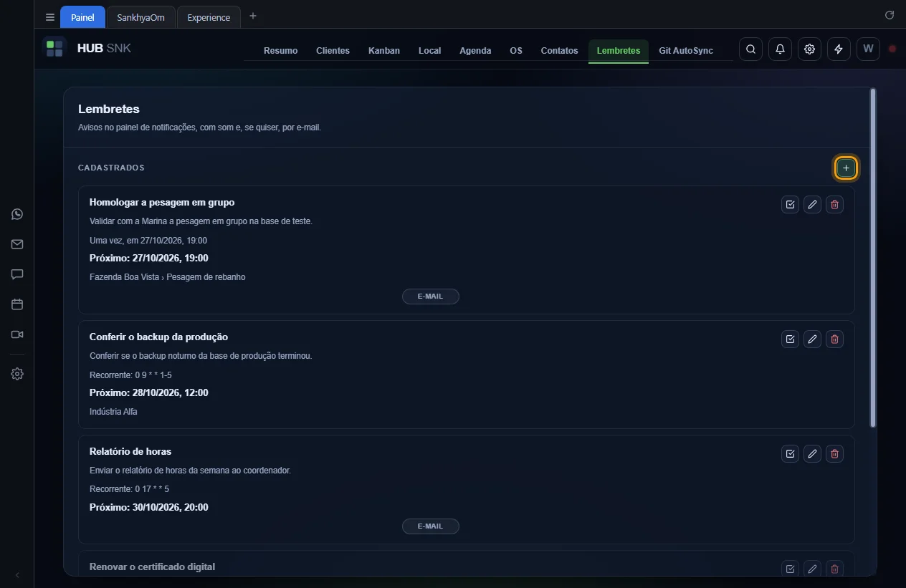Viewport: 906px width, 588px height.
Task: Mark 'Relatório de horas' as done
Action: pos(790,454)
